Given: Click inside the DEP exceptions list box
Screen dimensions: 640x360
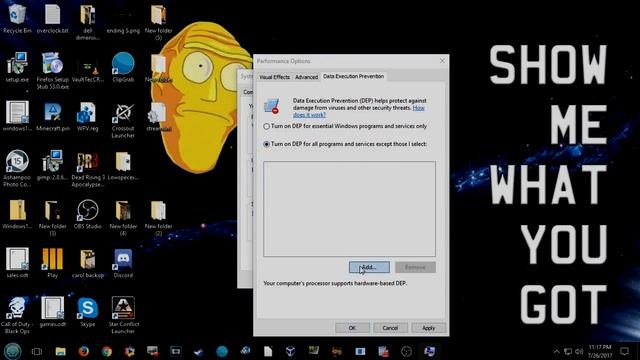Looking at the screenshot, I should pos(349,209).
